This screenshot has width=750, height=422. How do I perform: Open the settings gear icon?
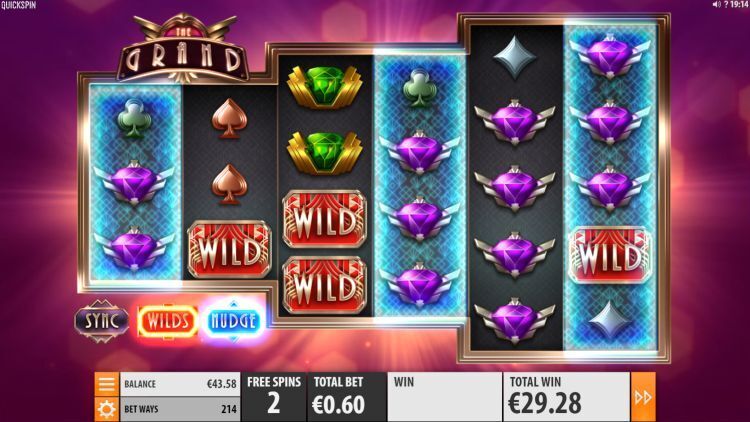[x=106, y=409]
